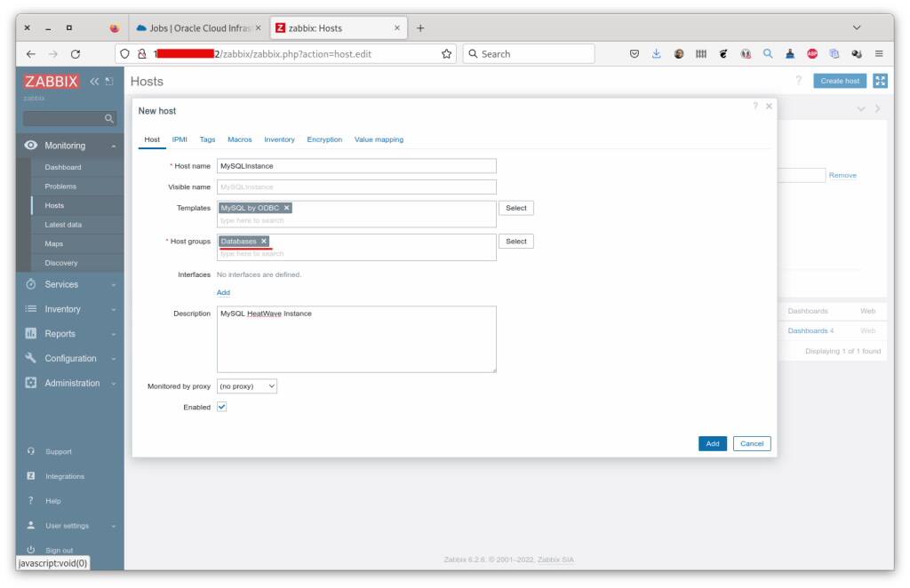910x588 pixels.
Task: Switch to the Oracle Cloud Jobs browser tab
Action: [198, 28]
